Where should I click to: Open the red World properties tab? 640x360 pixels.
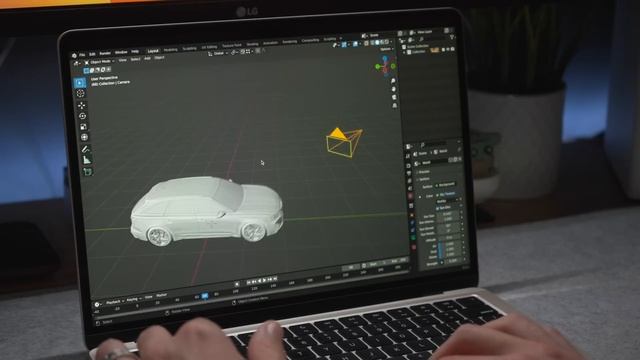pyautogui.click(x=410, y=196)
